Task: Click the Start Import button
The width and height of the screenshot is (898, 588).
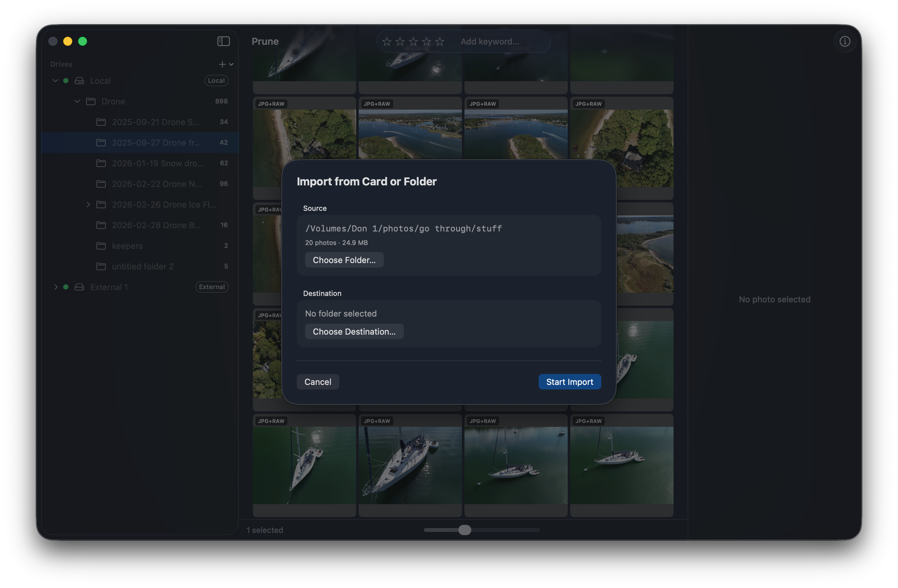Action: coord(569,382)
